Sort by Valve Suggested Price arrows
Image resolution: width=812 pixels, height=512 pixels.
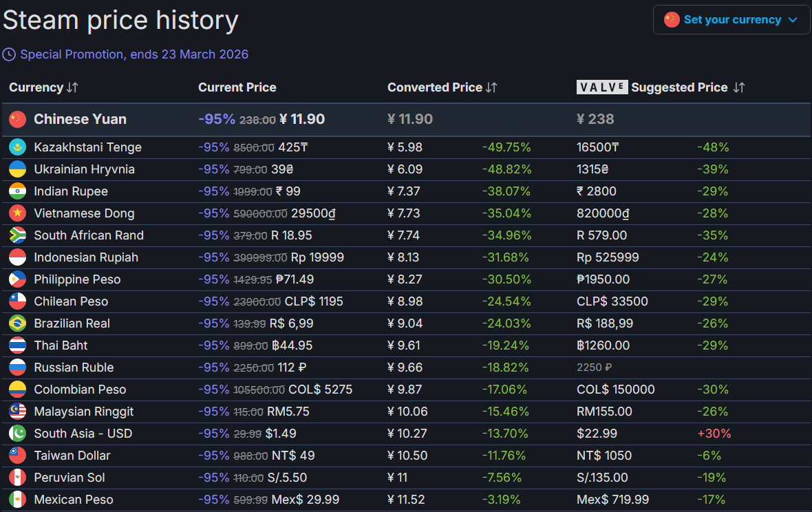[x=739, y=87]
